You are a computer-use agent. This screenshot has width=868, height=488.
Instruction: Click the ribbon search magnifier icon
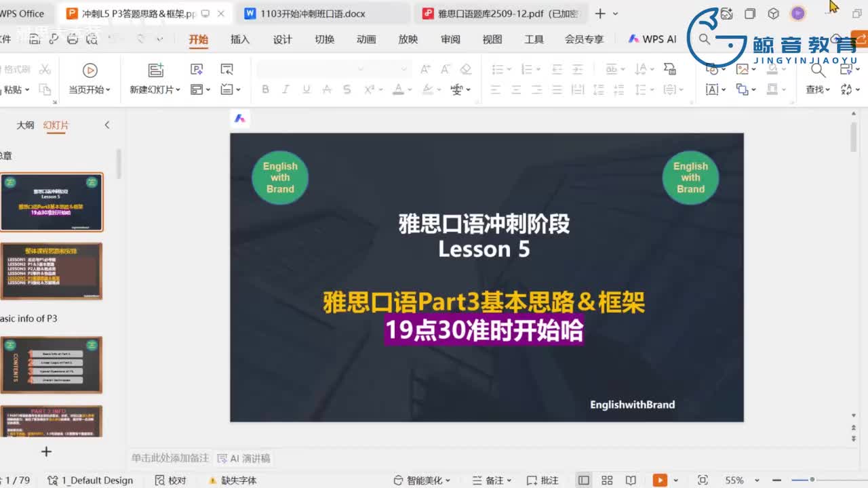pos(705,39)
